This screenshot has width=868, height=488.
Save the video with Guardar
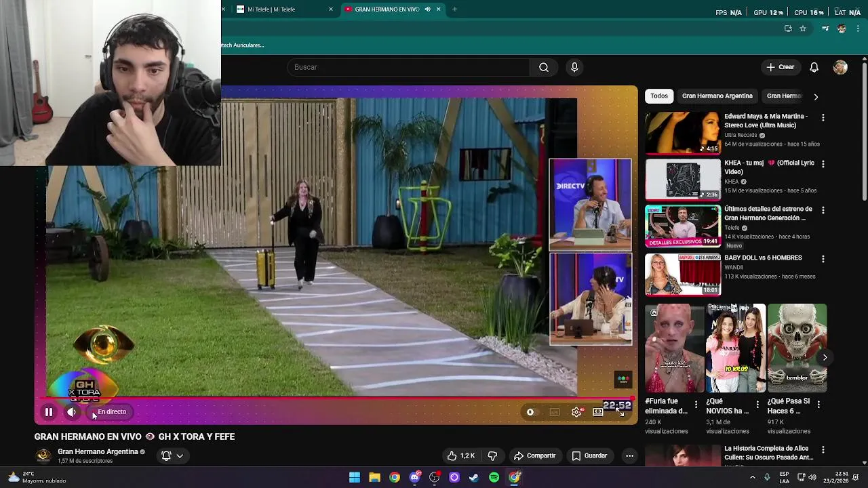[589, 455]
